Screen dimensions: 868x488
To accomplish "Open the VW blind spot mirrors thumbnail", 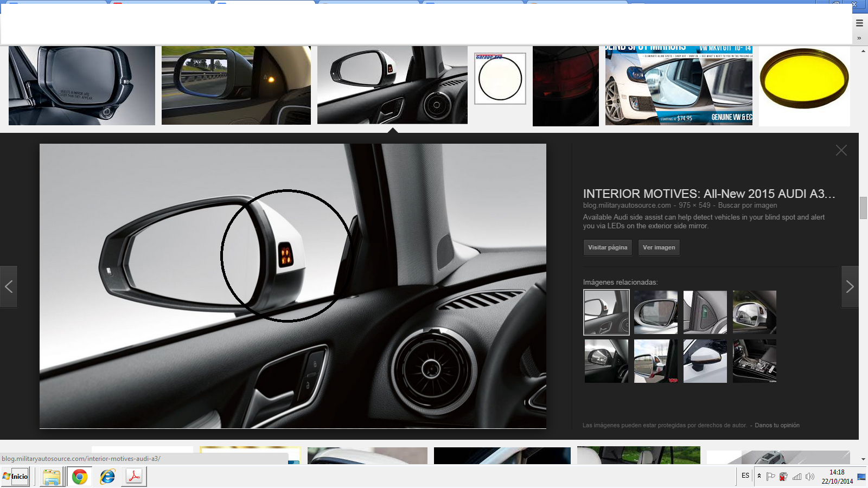I will pos(679,86).
